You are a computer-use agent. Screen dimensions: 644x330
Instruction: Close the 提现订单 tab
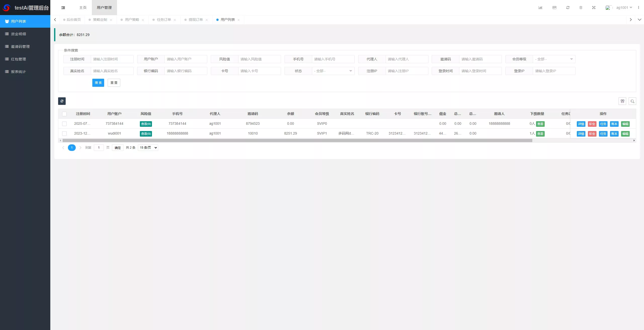pyautogui.click(x=207, y=20)
